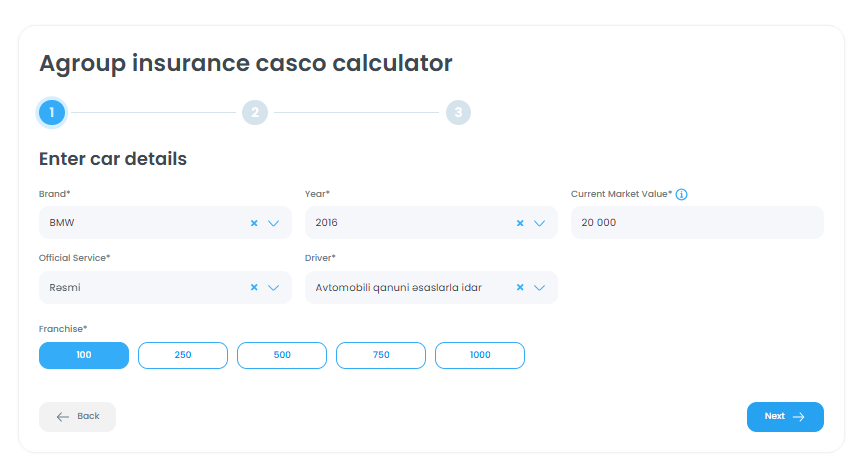Choose the 250 franchise option
Screen dimensions: 861x469
[x=183, y=355]
